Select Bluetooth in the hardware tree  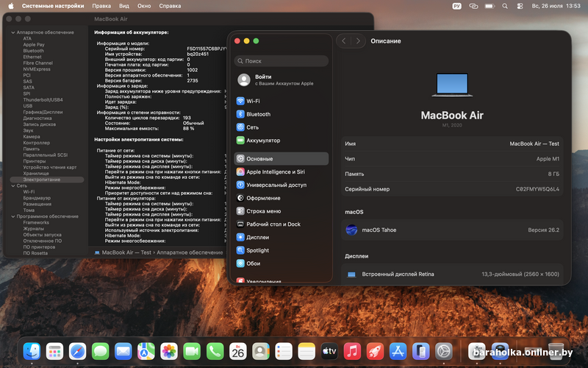click(x=33, y=51)
